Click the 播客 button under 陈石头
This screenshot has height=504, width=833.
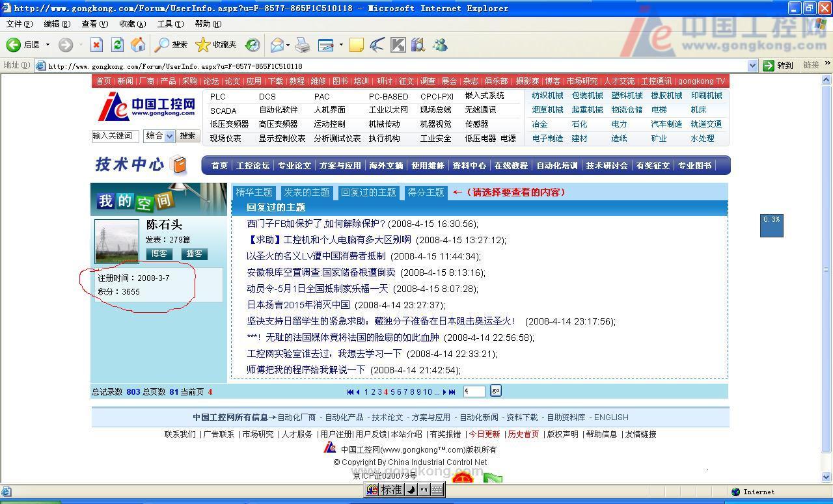[x=194, y=254]
